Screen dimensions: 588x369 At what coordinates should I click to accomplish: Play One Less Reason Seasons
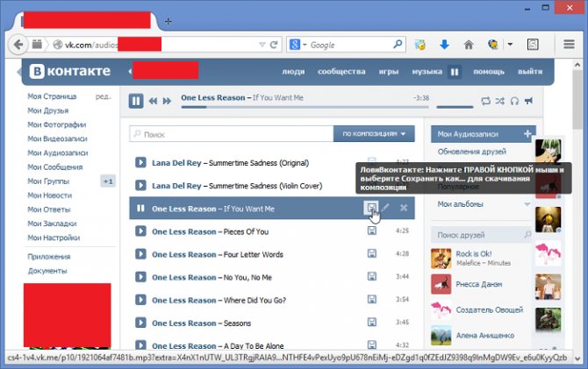(140, 323)
